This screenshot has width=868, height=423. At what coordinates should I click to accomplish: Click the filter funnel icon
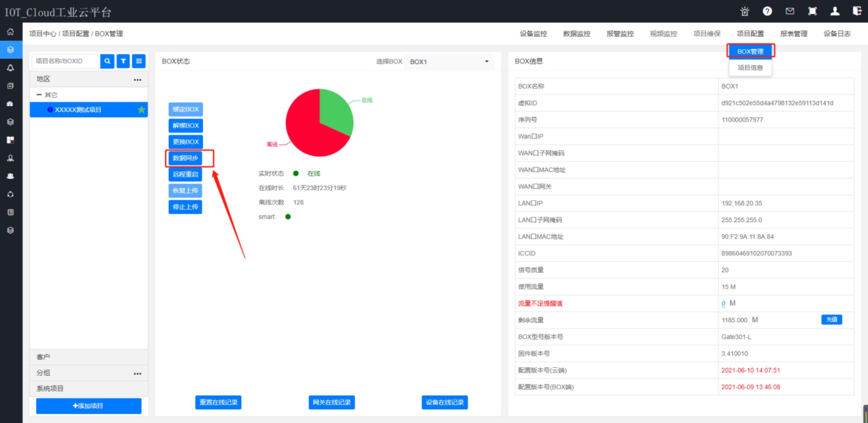click(123, 61)
